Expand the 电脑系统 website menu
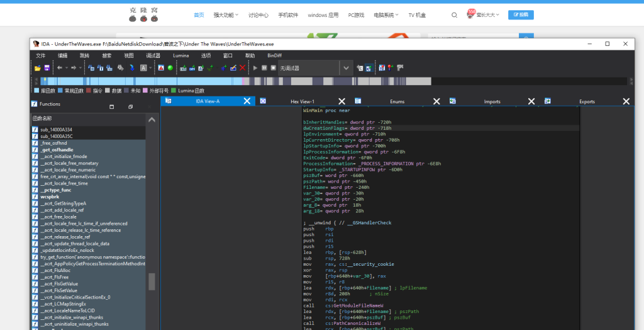Image resolution: width=644 pixels, height=330 pixels. click(x=386, y=15)
